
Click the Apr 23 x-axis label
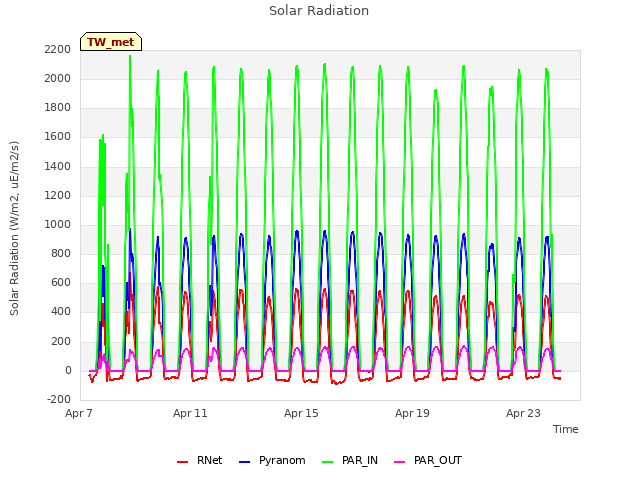(x=523, y=413)
